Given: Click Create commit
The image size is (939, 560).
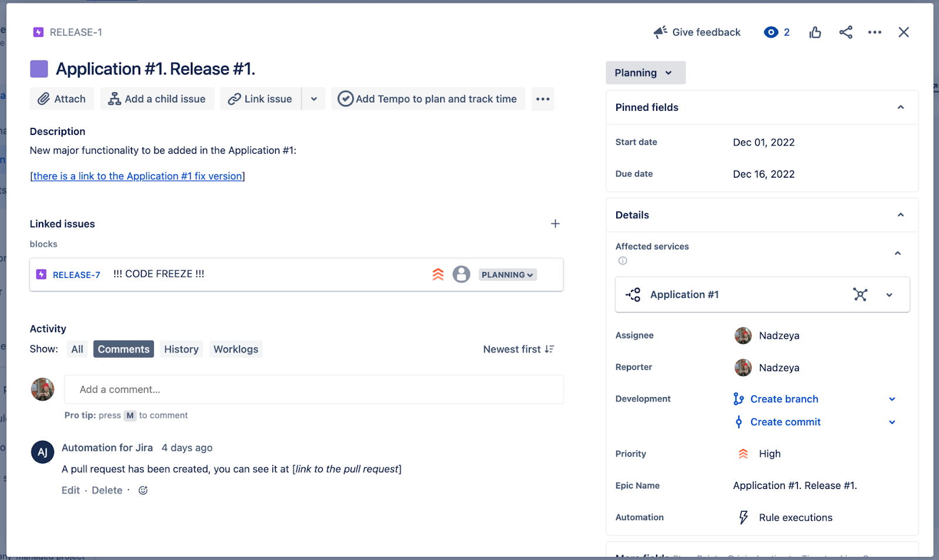Looking at the screenshot, I should (x=785, y=422).
